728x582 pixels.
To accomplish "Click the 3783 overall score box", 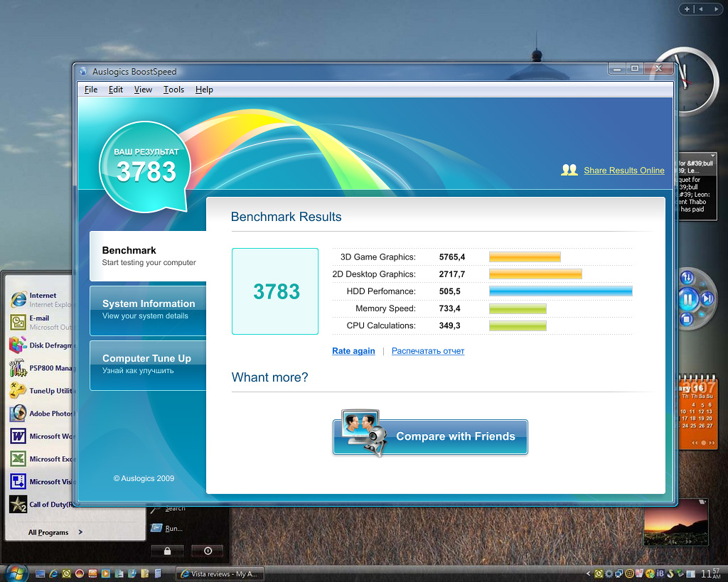I will (275, 291).
